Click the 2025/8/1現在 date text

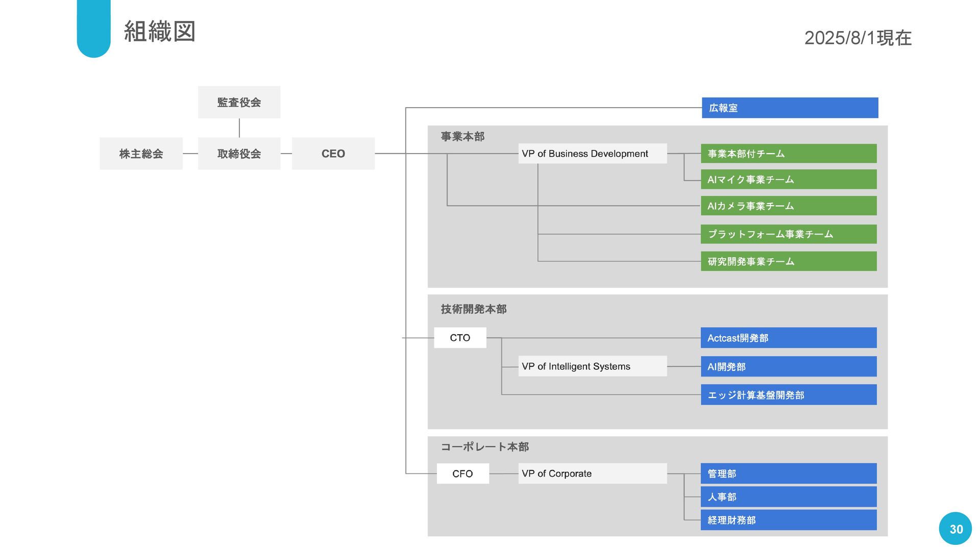pyautogui.click(x=858, y=38)
